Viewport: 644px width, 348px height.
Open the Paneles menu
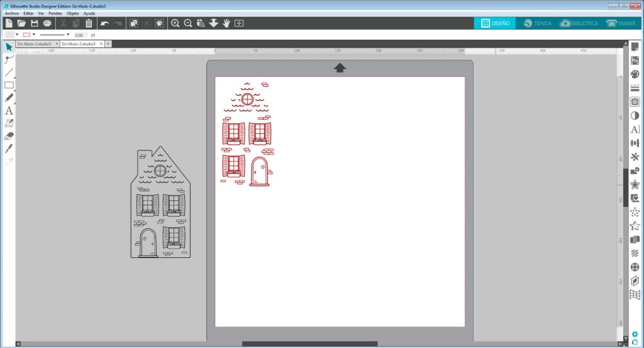(55, 13)
